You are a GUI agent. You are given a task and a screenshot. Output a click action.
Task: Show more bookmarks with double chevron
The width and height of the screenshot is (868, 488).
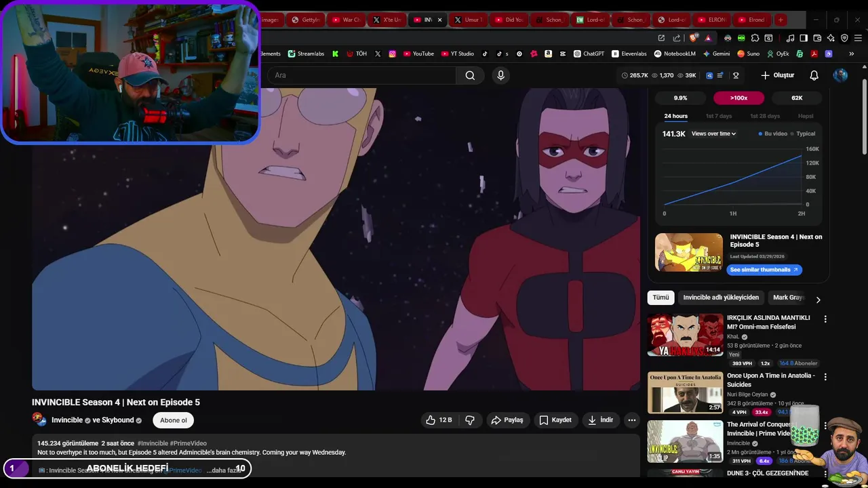(x=851, y=54)
